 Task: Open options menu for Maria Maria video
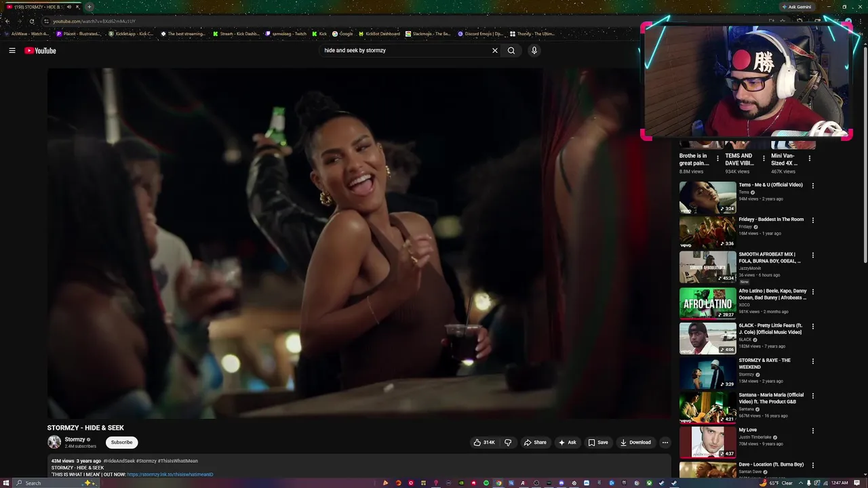[x=813, y=396]
